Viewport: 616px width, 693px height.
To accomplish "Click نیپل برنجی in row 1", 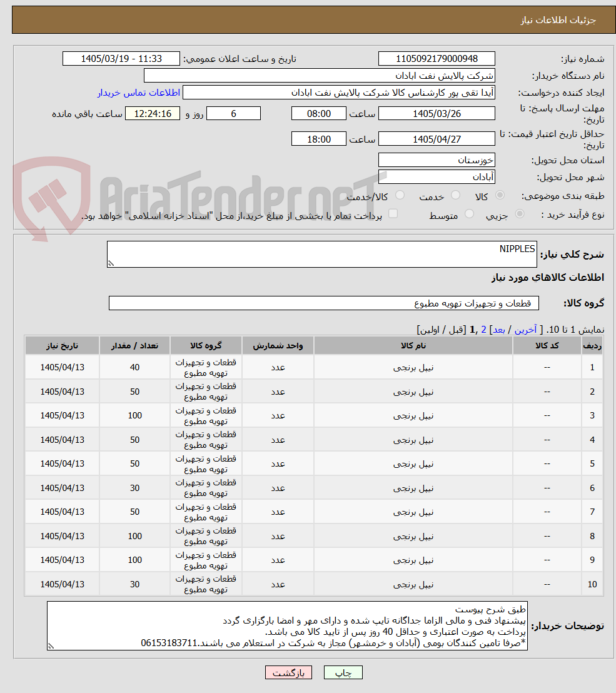I will pyautogui.click(x=413, y=368).
